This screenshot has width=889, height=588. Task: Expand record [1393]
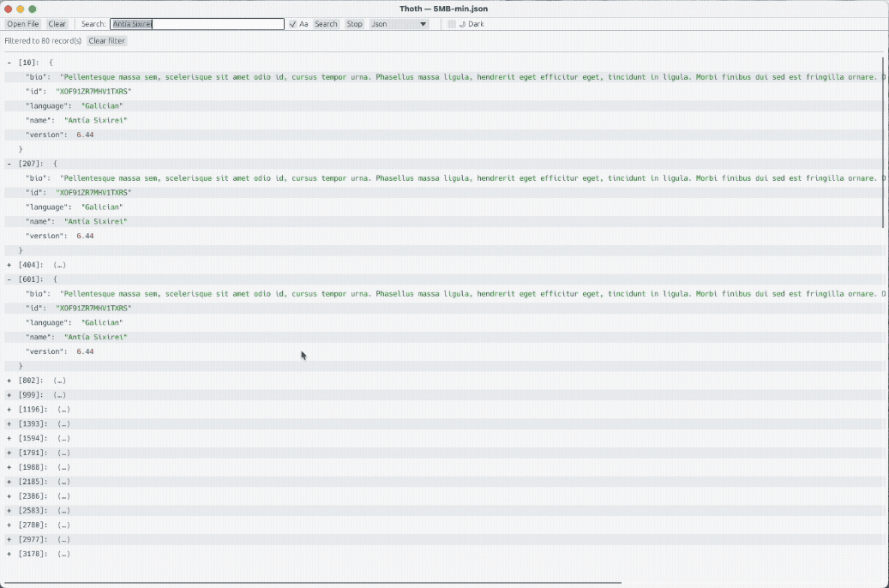[x=9, y=423]
